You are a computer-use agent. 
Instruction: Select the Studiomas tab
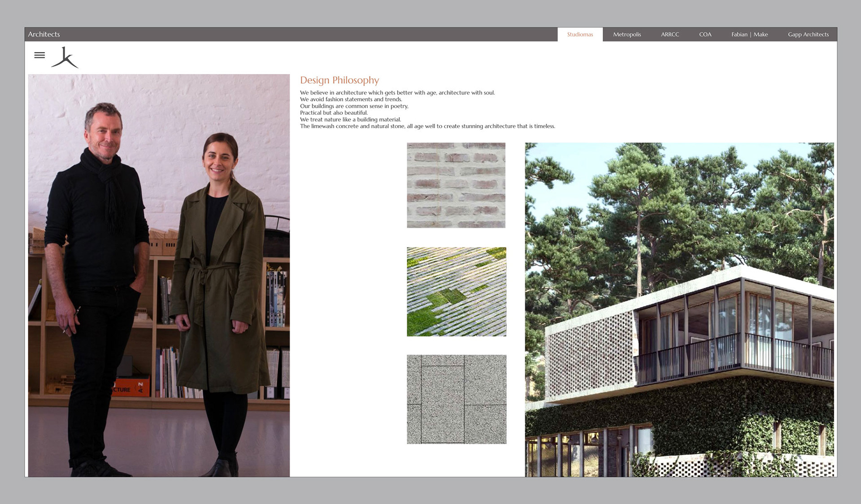[580, 35]
